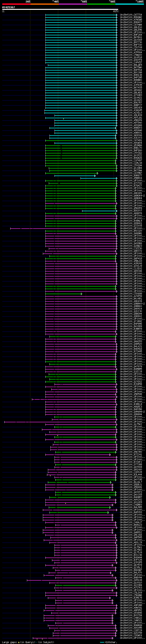The width and height of the screenshot is (146, 644).
Task: Open hit UniRef100_Q8BGH4
Action: 131,314
